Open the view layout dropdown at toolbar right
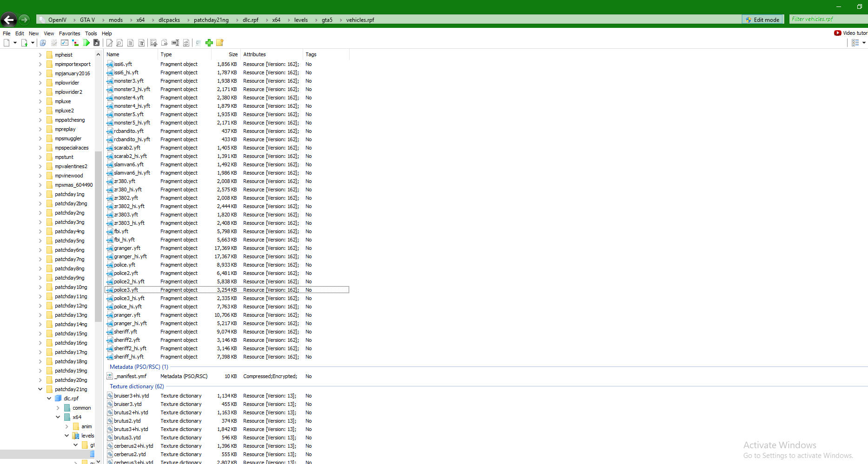Screen dimensions: 868x464 (864, 43)
